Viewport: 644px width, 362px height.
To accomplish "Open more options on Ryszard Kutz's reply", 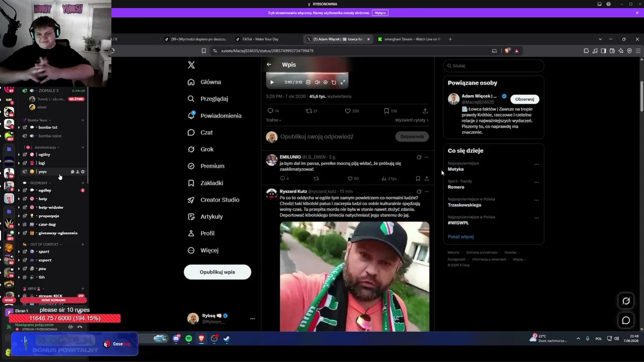I will (x=427, y=191).
